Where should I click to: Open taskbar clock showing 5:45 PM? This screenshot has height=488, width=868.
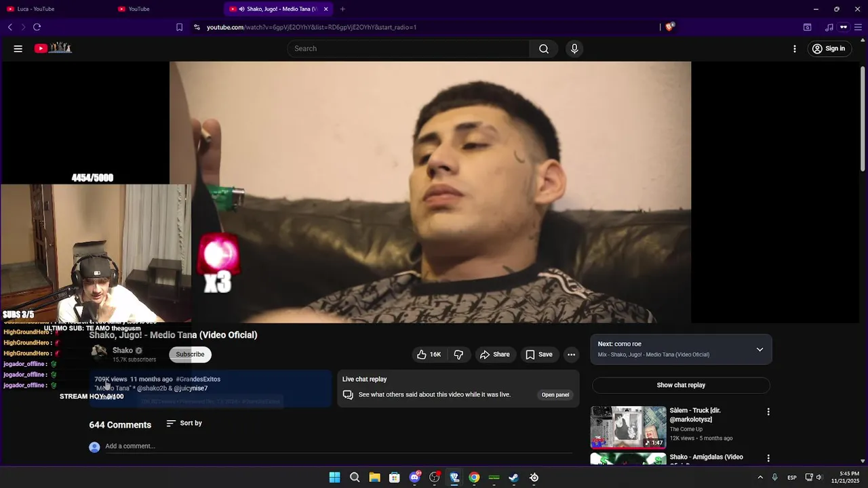(x=850, y=477)
